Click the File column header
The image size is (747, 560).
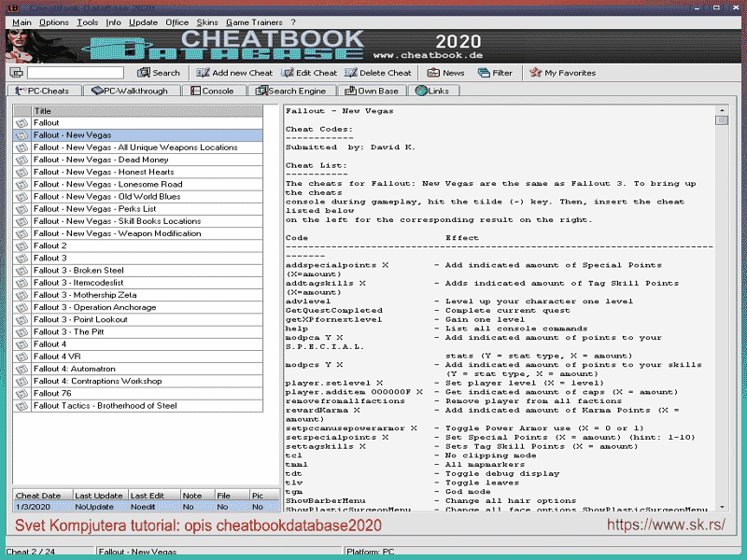(x=232, y=496)
